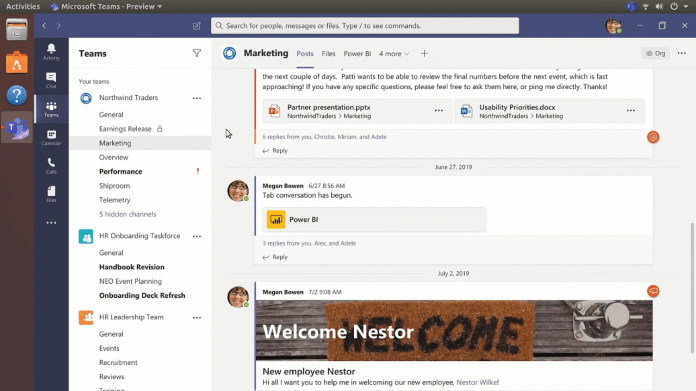Open Usability Priorities.docx attachment

(x=550, y=111)
